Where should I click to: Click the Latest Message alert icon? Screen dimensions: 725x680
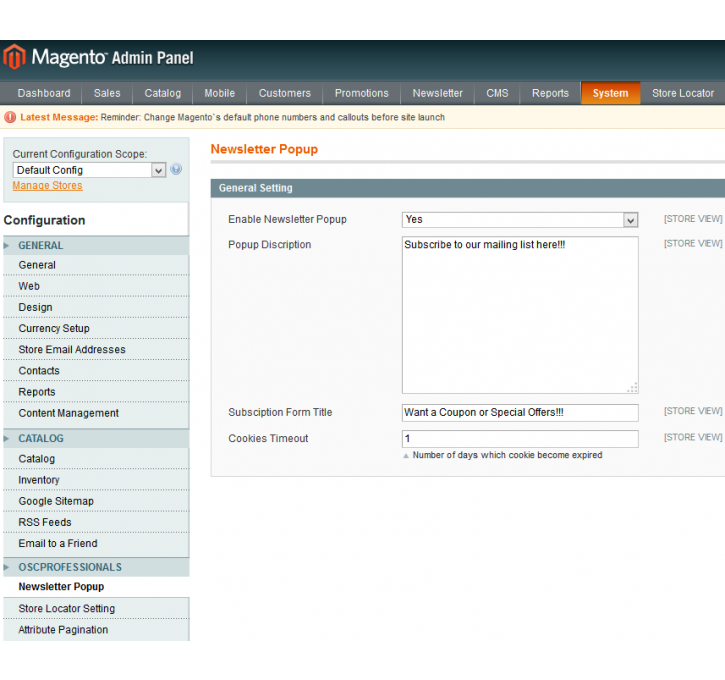pyautogui.click(x=10, y=117)
